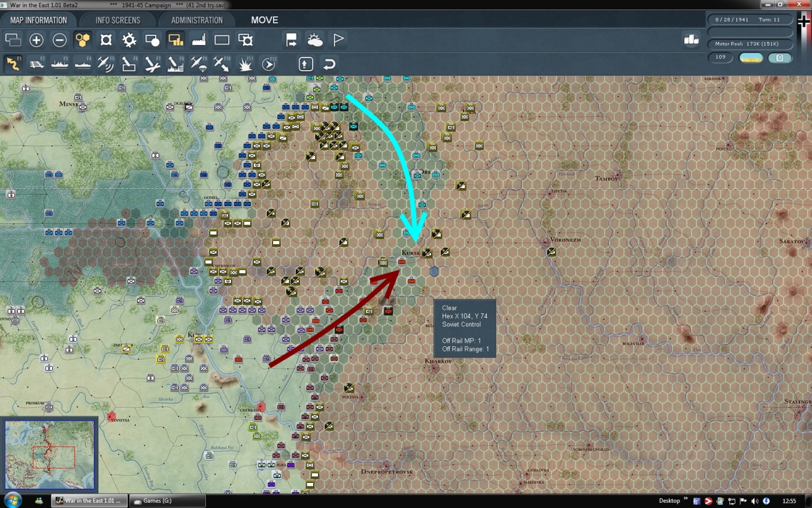
Task: Click the F12 end turn icon
Action: [x=269, y=63]
